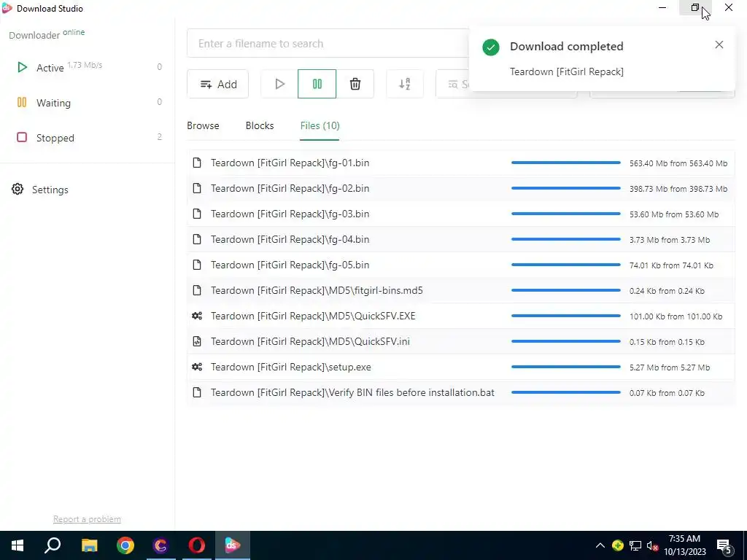Click file icon for fitgirl-bins.md5
Screen dimensions: 747x560
197,290
